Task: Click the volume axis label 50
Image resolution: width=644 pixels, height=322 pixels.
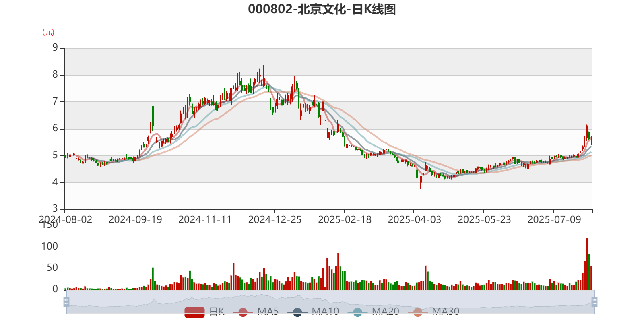Action: [52, 268]
